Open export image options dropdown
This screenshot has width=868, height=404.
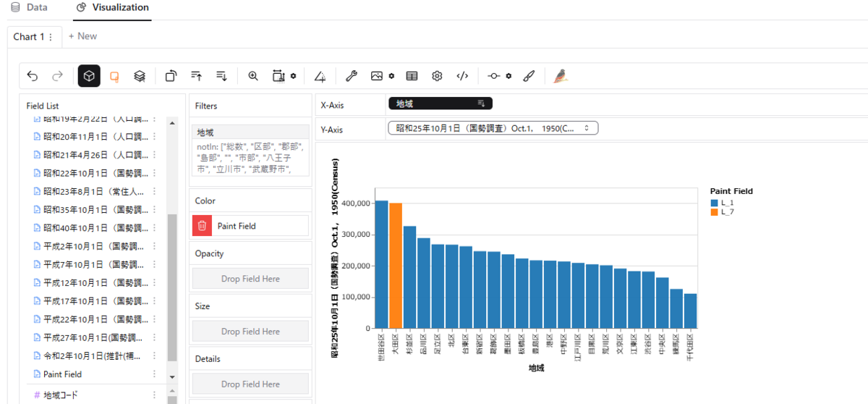391,76
